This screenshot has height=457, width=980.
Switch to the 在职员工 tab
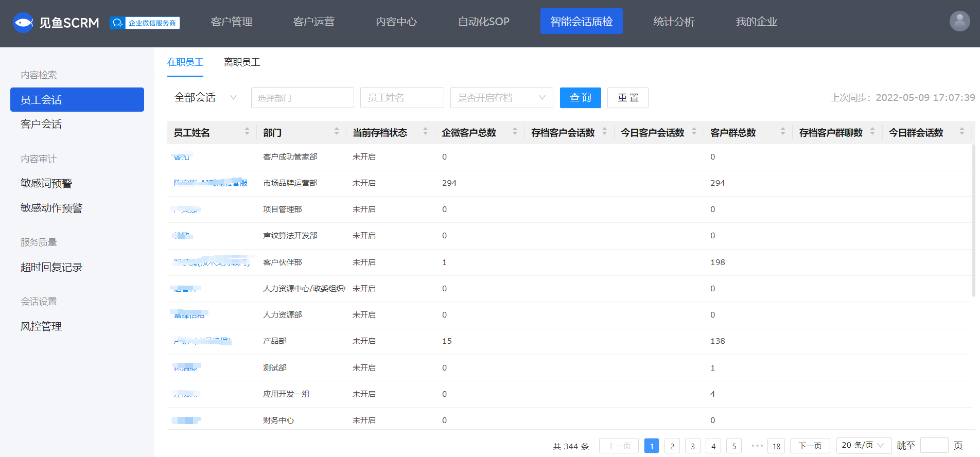[185, 62]
